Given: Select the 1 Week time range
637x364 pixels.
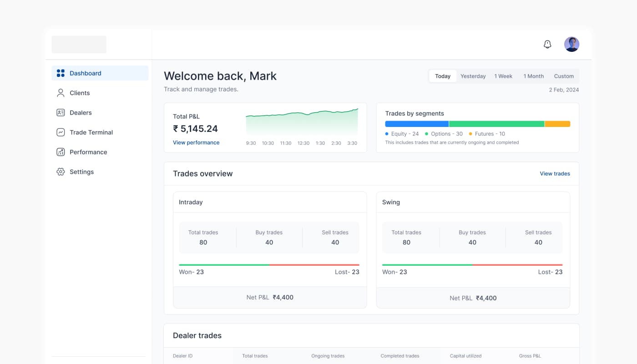Looking at the screenshot, I should [x=504, y=76].
